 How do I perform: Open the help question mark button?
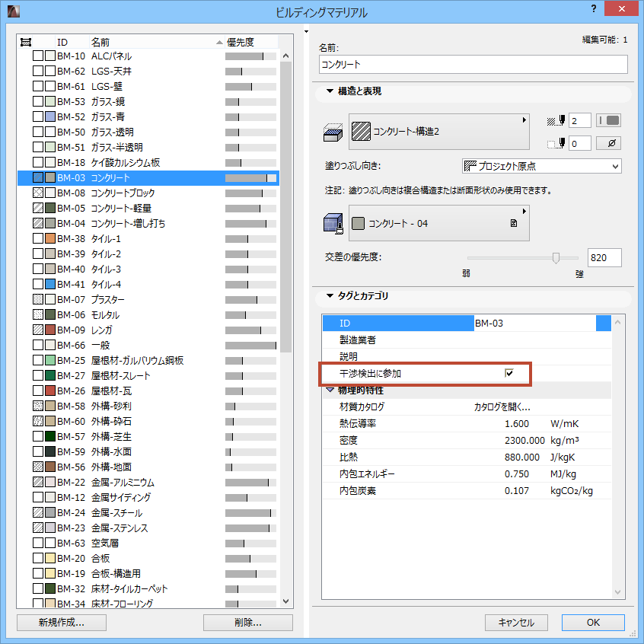594,8
